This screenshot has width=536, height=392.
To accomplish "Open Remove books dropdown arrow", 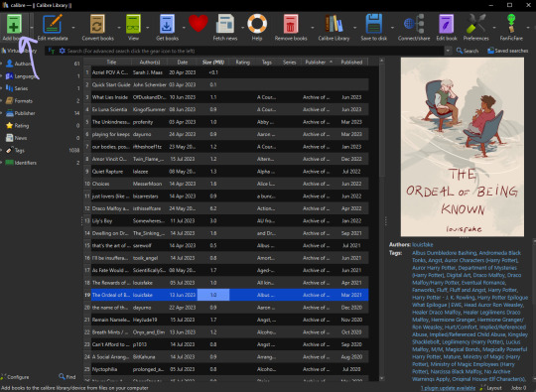I will pos(312,27).
